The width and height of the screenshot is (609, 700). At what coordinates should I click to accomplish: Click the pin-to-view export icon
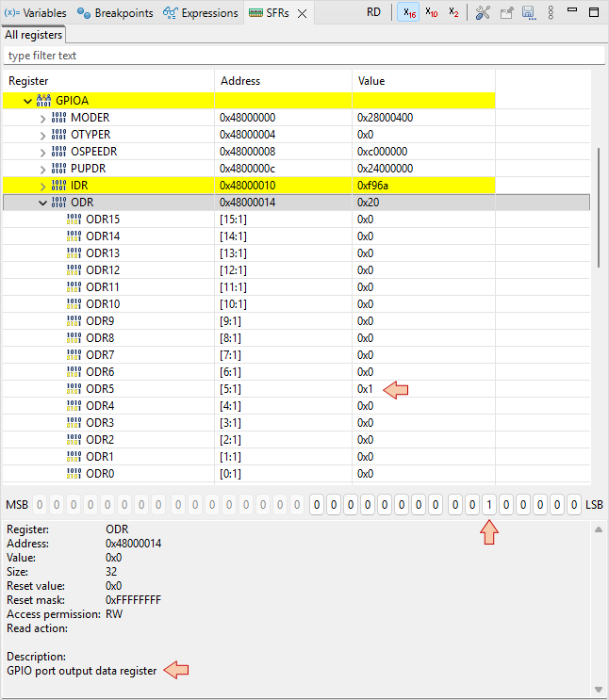pos(506,13)
